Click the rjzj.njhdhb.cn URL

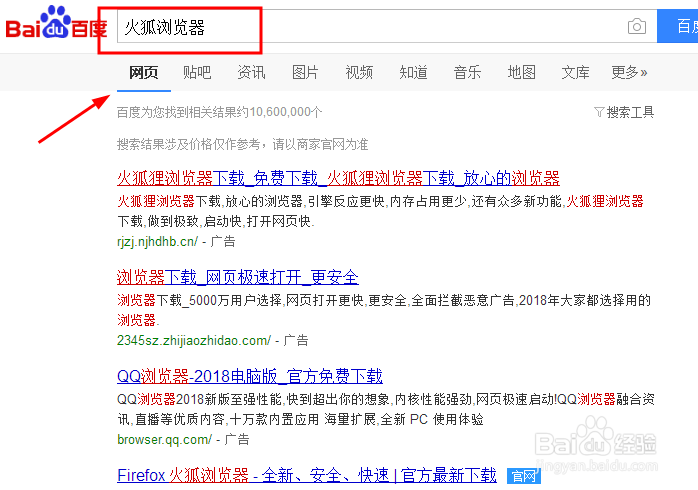click(158, 242)
